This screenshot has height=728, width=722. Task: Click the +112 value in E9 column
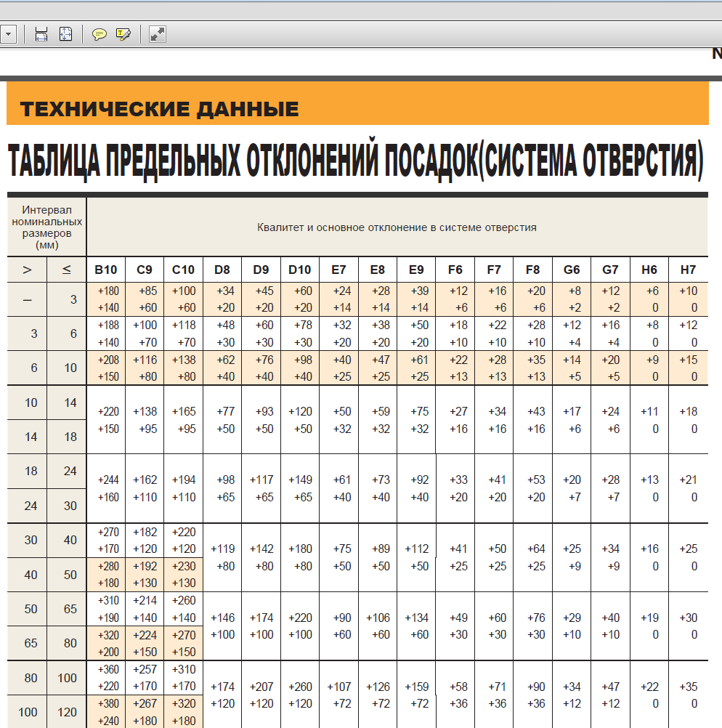[417, 549]
